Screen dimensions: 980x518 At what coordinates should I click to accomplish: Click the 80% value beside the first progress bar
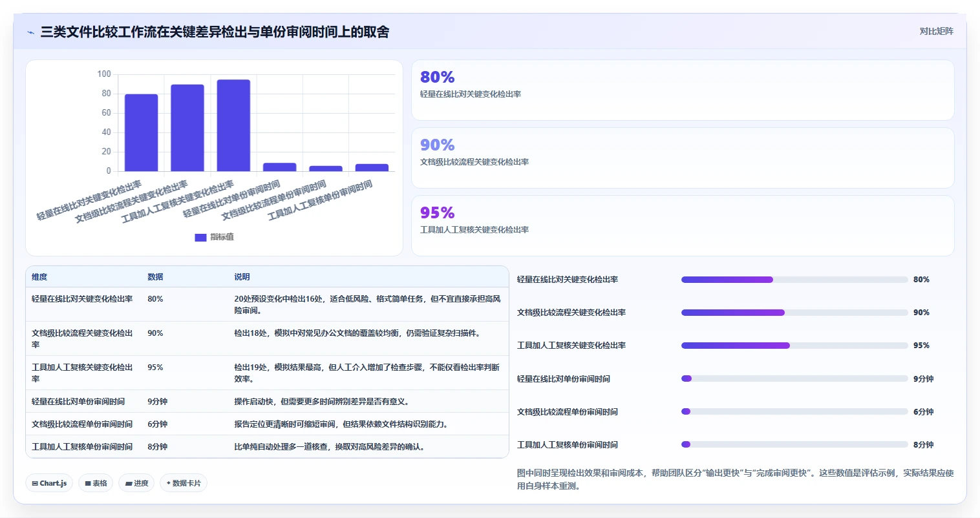(921, 280)
